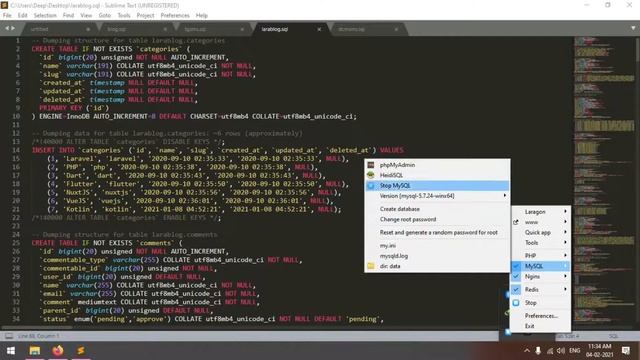
Task: Open File Explorer from taskbar
Action: point(35,351)
